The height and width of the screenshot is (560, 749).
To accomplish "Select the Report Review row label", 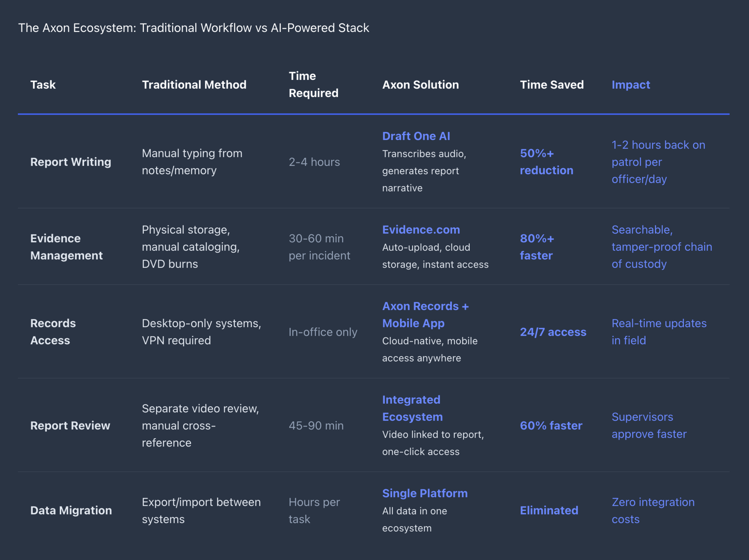I will point(70,425).
